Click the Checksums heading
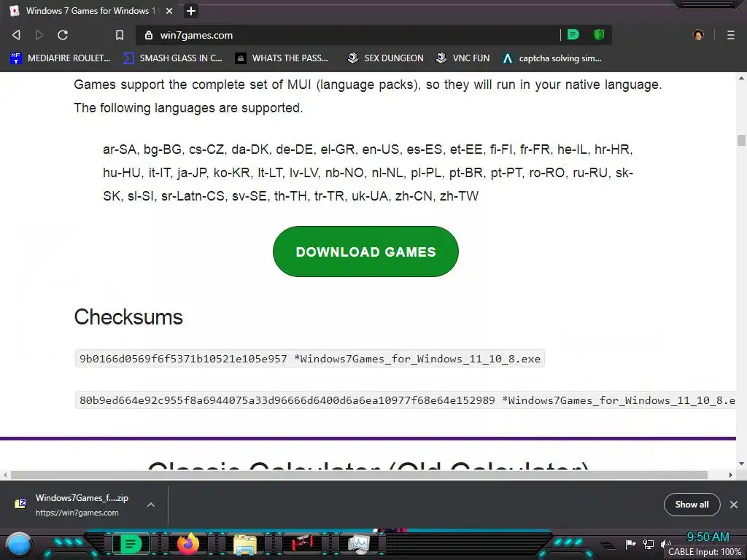Viewport: 747px width, 560px height. (128, 317)
